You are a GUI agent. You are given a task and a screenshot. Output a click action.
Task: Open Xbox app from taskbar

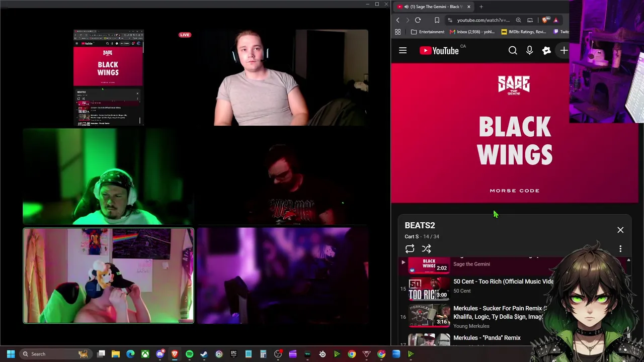tap(145, 354)
